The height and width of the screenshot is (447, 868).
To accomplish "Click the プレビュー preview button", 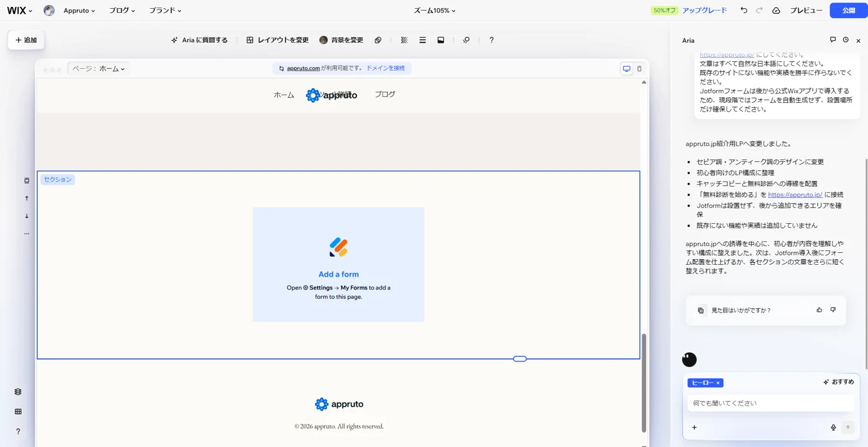I will point(806,11).
